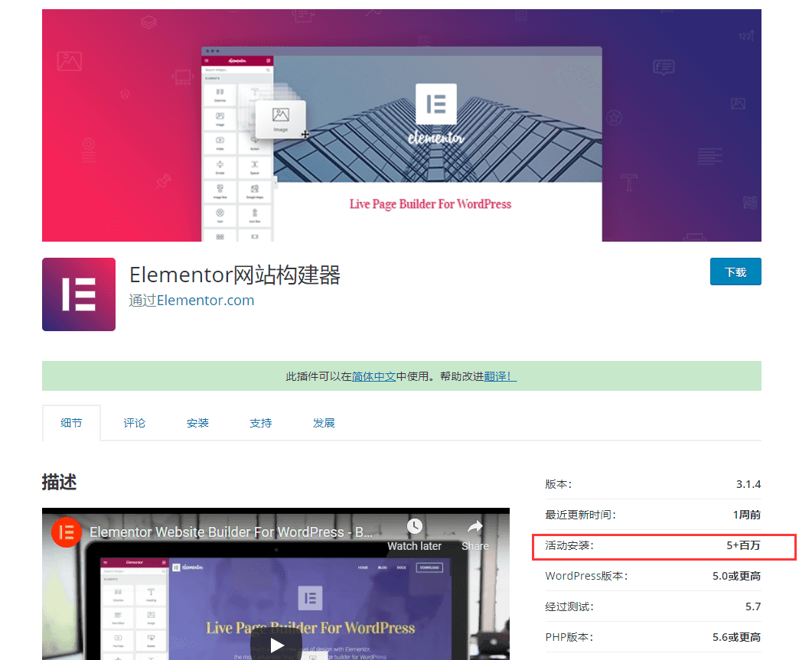Click the 活动安装 value 5+百万
This screenshot has width=812, height=660.
tap(744, 545)
